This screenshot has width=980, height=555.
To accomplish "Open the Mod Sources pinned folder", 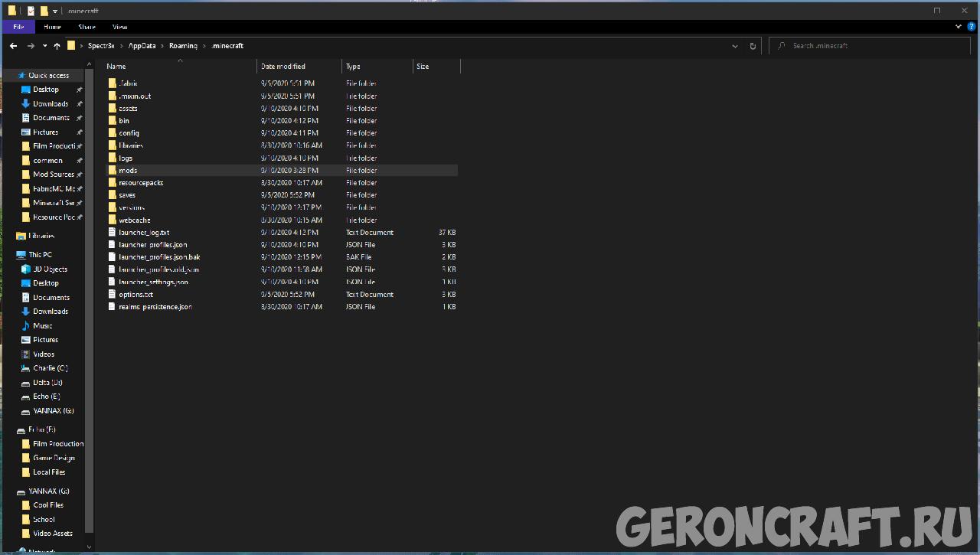I will coord(54,175).
